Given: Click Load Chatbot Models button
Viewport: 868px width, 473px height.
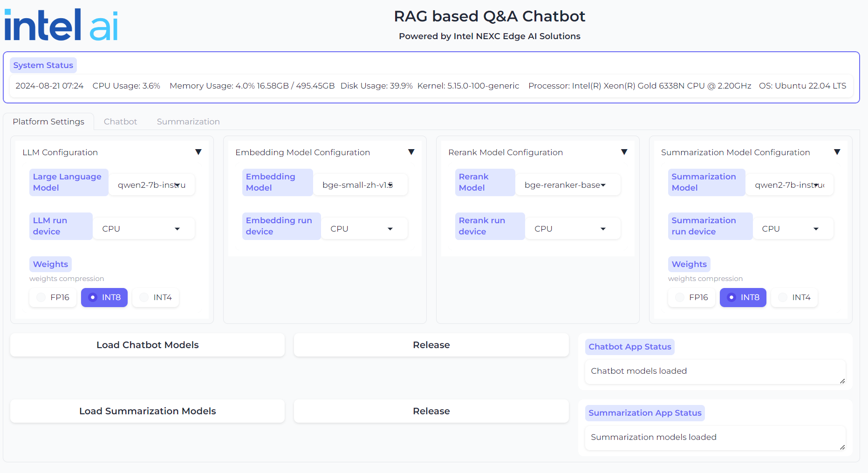Looking at the screenshot, I should click(x=147, y=345).
